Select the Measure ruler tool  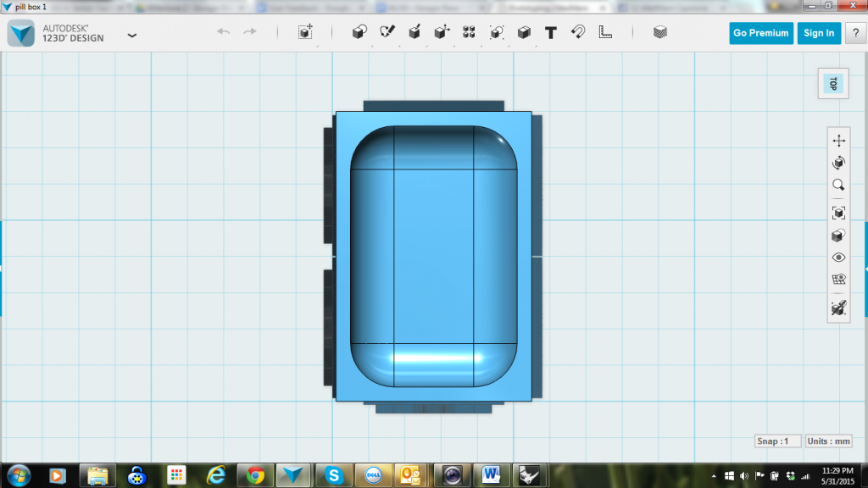point(605,33)
